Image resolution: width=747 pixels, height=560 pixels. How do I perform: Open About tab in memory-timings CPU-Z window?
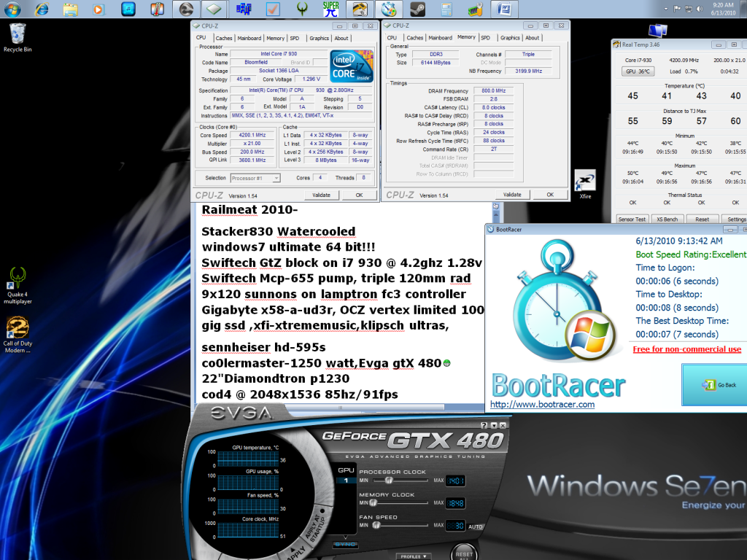pyautogui.click(x=532, y=38)
